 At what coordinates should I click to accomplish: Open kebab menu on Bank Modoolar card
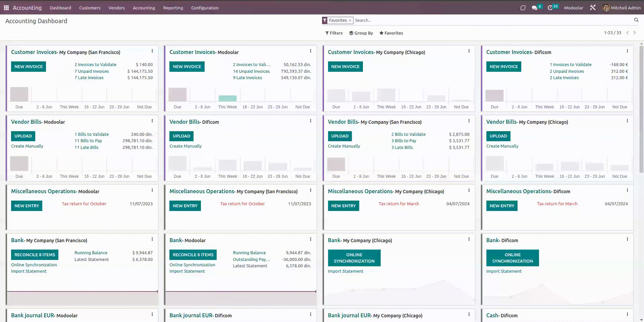[x=311, y=239]
